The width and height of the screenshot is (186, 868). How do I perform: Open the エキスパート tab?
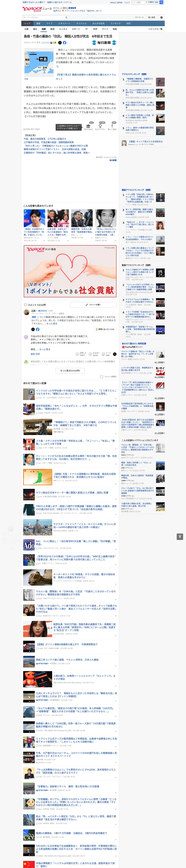pyautogui.click(x=64, y=23)
